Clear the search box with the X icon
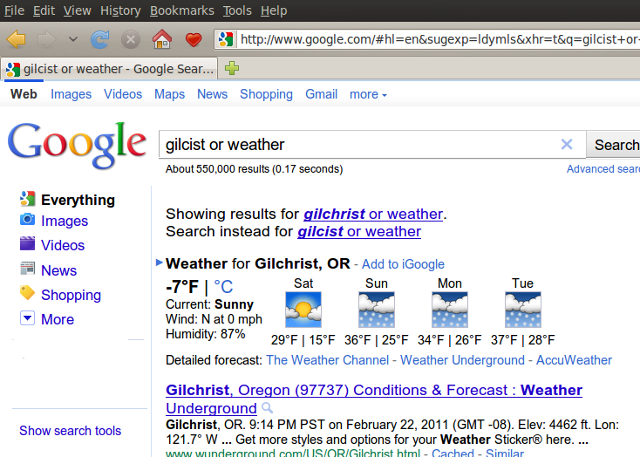 (566, 144)
